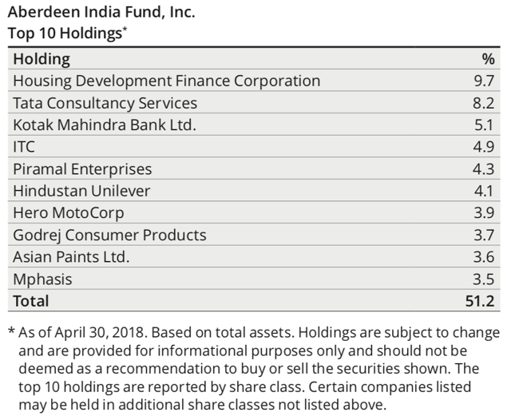Click the Aberdeen India Fund, Inc. title
This screenshot has width=511, height=420.
[101, 12]
